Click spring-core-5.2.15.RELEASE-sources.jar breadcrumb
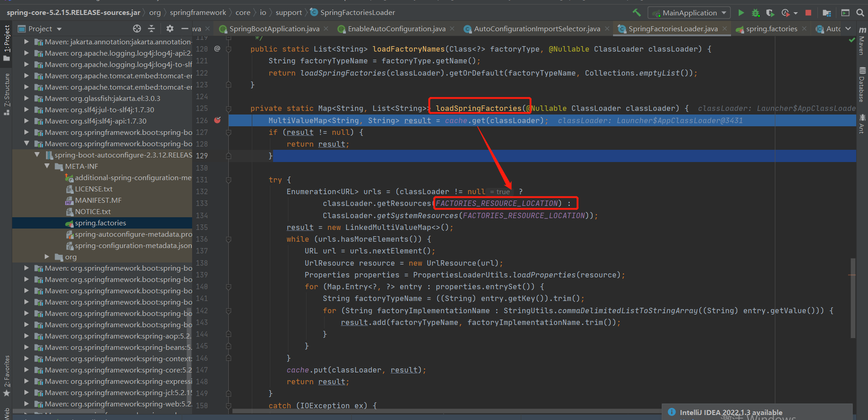 [x=73, y=12]
